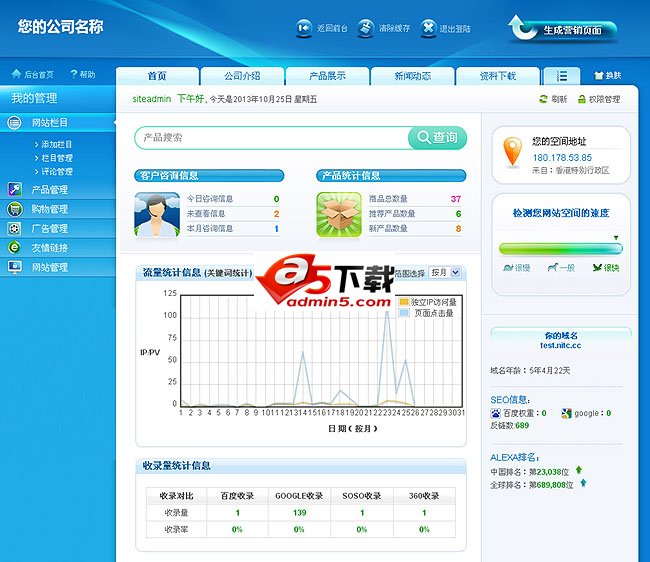Click the 您的公司名称 company title
This screenshot has width=650, height=562.
pyautogui.click(x=61, y=27)
